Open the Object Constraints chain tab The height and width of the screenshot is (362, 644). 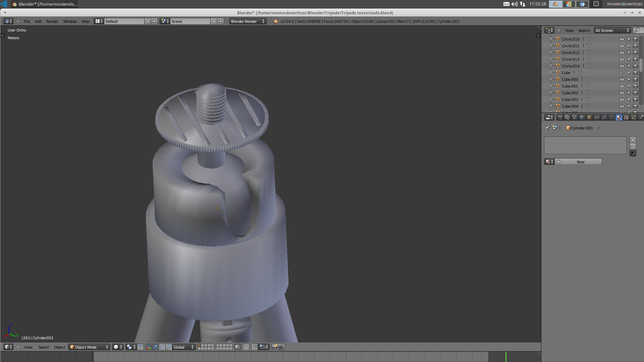[597, 117]
